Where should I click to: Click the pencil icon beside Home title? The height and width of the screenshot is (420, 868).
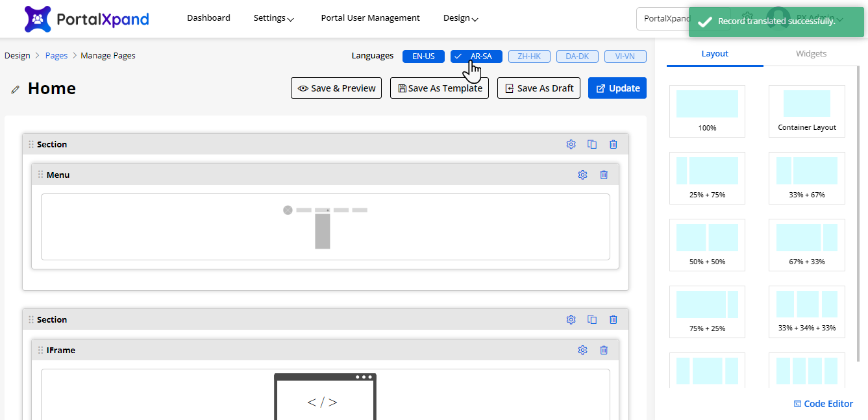tap(16, 90)
